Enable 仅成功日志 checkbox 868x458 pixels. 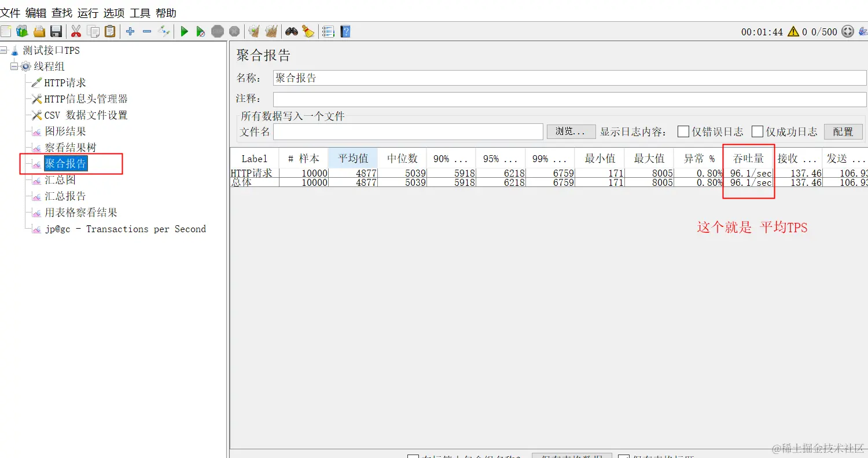[758, 131]
